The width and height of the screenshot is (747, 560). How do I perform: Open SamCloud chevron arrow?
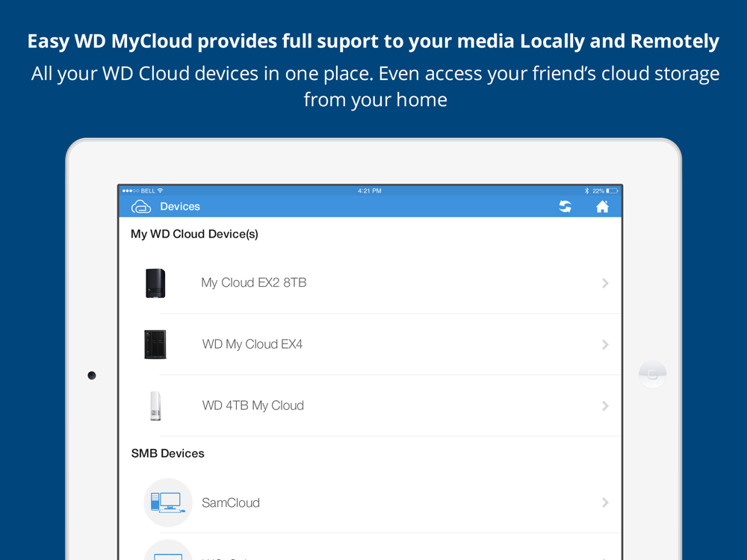pos(605,503)
